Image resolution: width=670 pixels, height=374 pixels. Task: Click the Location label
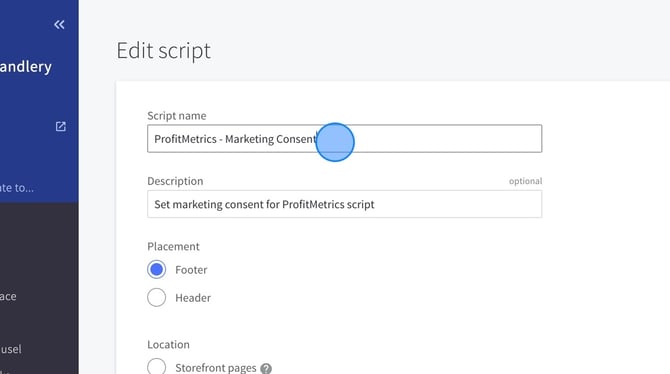pyautogui.click(x=168, y=345)
